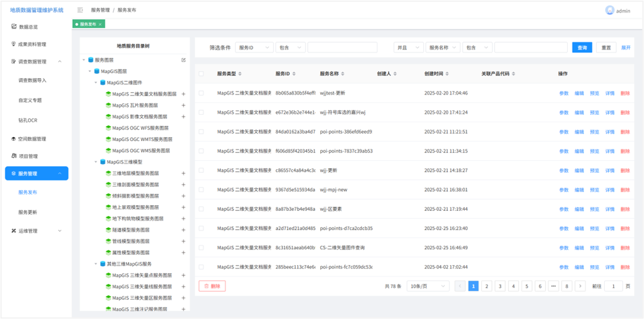Collapse the 服务图层 tree root
This screenshot has height=319, width=644.
pyautogui.click(x=84, y=60)
